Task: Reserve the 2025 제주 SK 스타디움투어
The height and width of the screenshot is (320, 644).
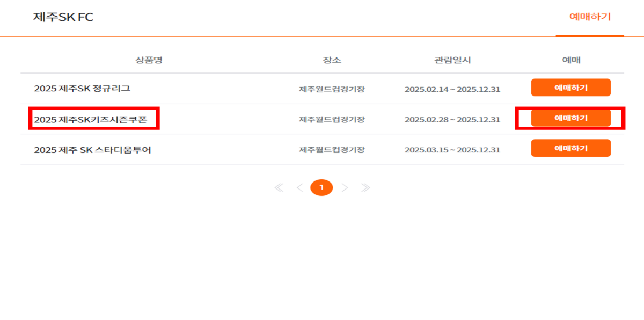Action: (x=571, y=148)
